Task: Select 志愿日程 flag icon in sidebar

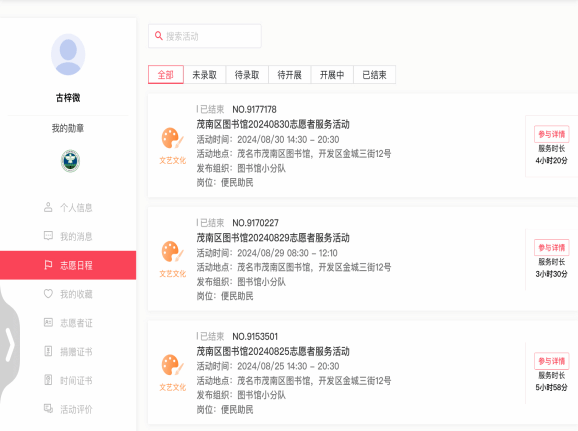Action: point(48,265)
